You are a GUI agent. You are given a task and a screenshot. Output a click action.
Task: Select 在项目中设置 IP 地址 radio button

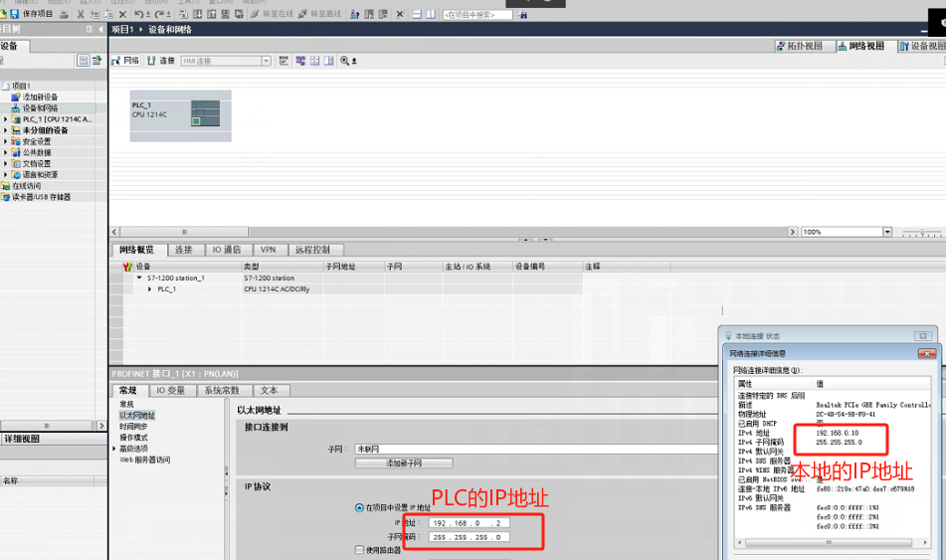[x=359, y=507]
